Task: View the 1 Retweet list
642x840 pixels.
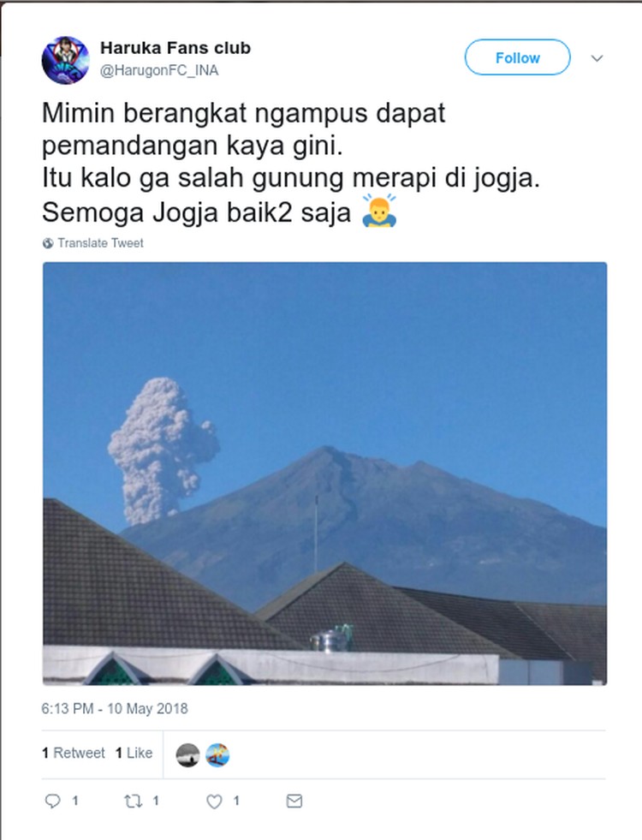Action: click(74, 754)
